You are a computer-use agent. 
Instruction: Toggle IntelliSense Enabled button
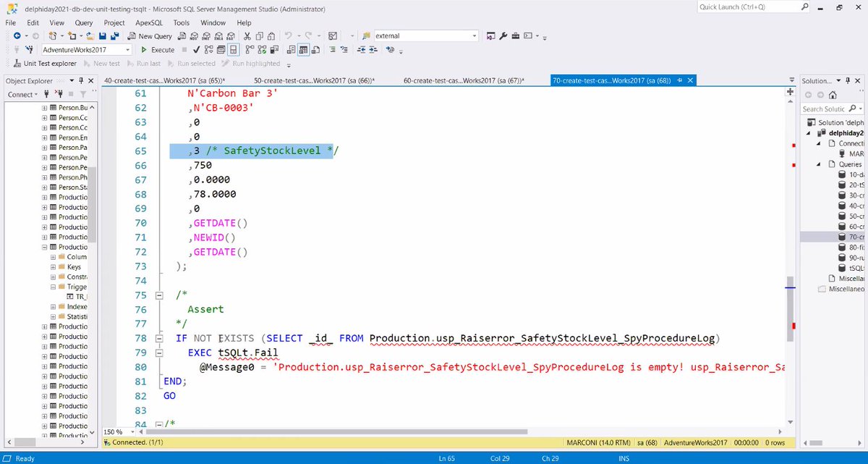(x=232, y=50)
